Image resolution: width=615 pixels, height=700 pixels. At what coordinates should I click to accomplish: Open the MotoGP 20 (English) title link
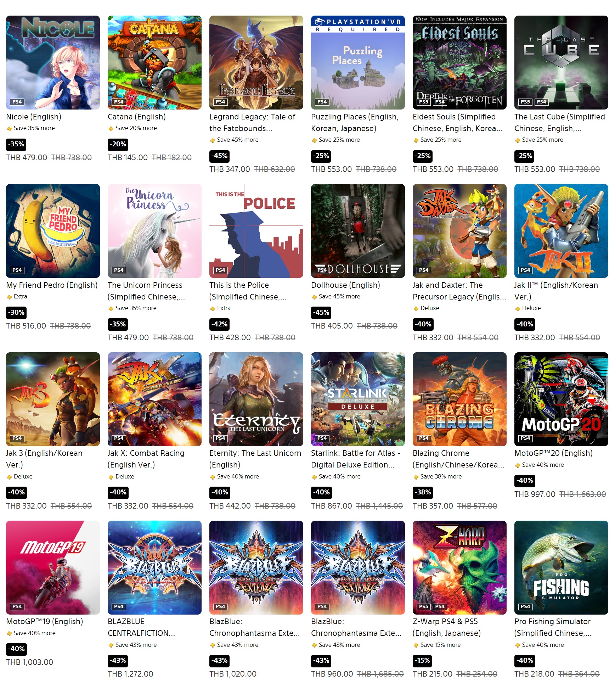[x=553, y=453]
